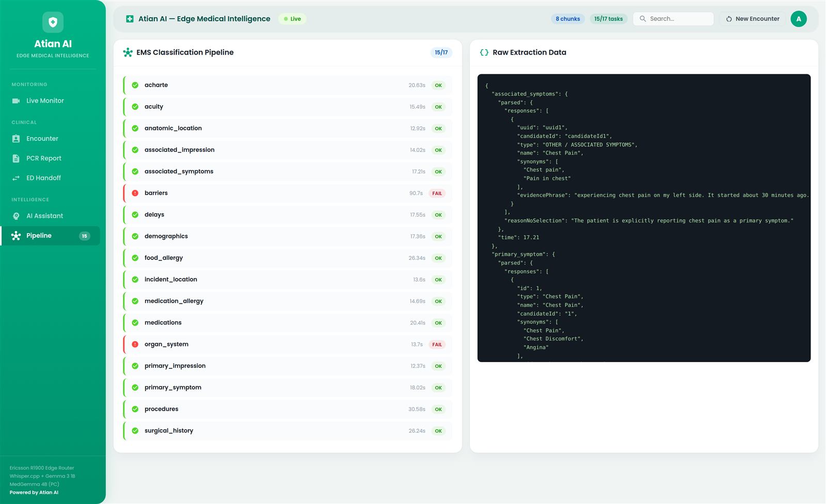Open the PCR Report section
This screenshot has height=504, width=826.
point(50,158)
